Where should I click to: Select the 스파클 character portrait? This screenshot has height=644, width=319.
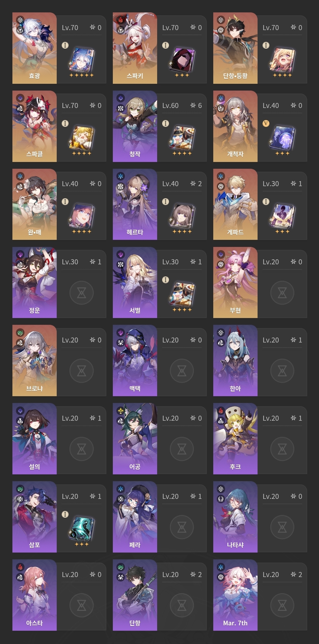(x=35, y=126)
